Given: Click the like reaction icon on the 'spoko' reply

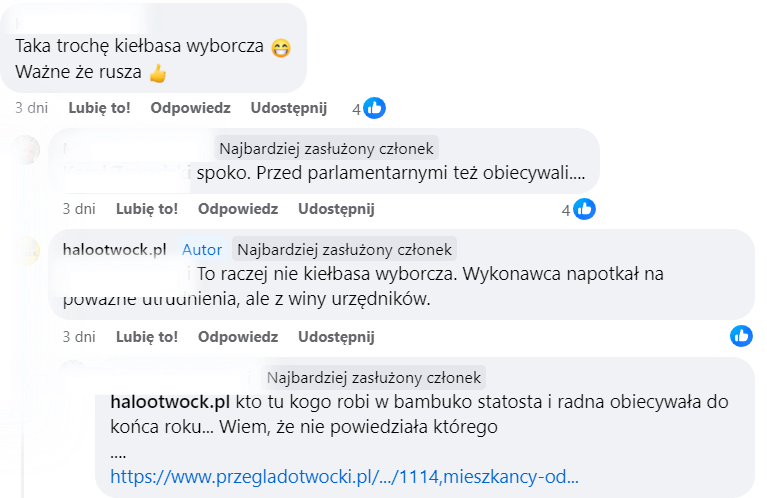Looking at the screenshot, I should pos(584,209).
